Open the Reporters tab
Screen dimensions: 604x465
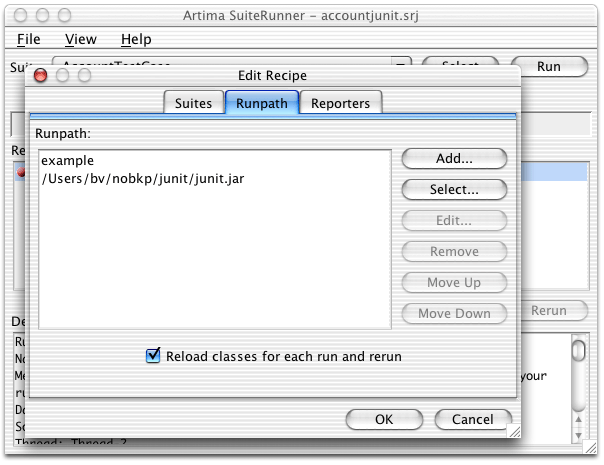(x=341, y=103)
